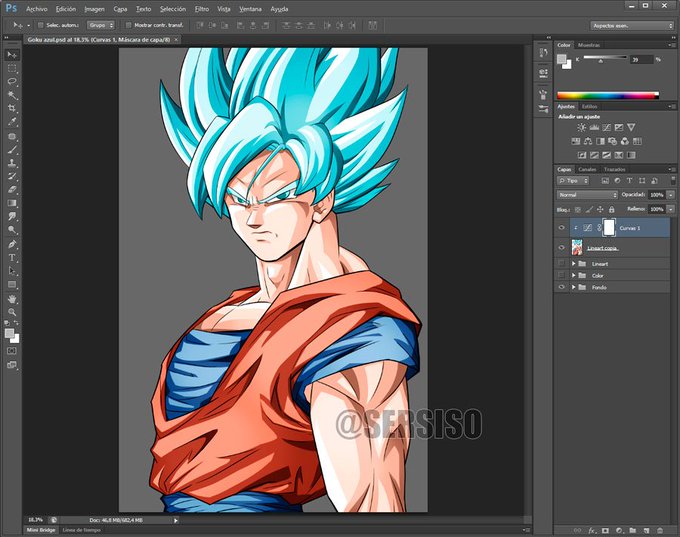This screenshot has width=680, height=537.
Task: Add a Vibrance adjustment
Action: (x=631, y=128)
